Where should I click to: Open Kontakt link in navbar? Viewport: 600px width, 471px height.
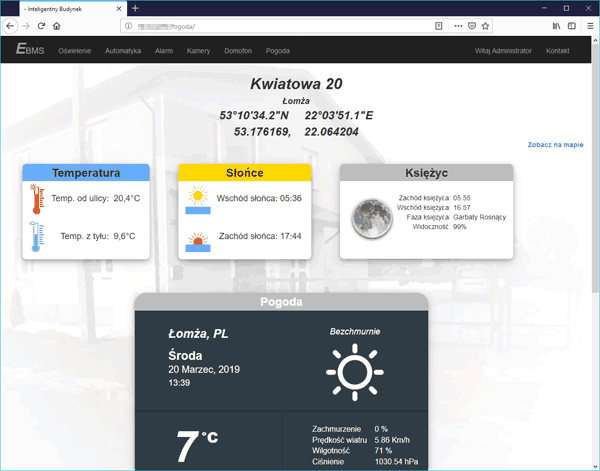(x=557, y=50)
